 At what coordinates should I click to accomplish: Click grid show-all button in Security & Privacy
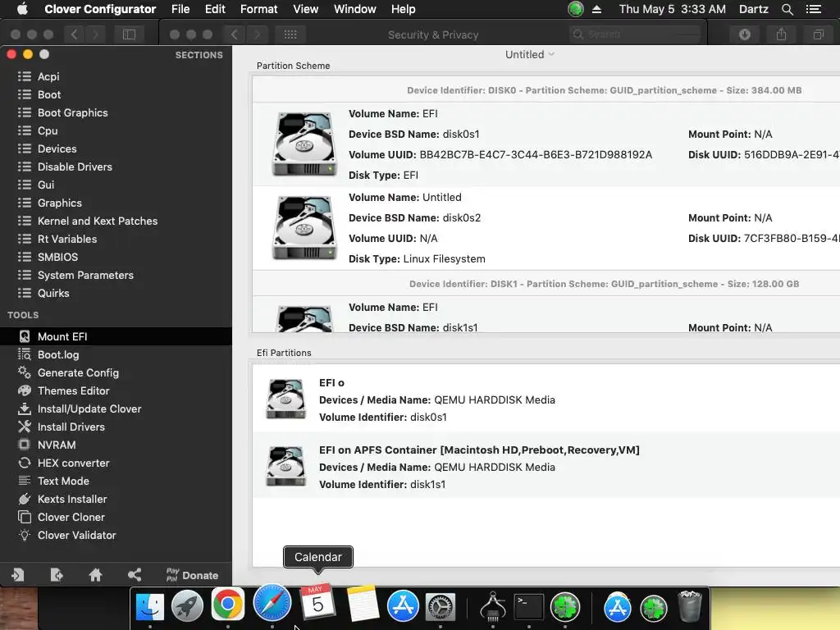click(x=290, y=34)
